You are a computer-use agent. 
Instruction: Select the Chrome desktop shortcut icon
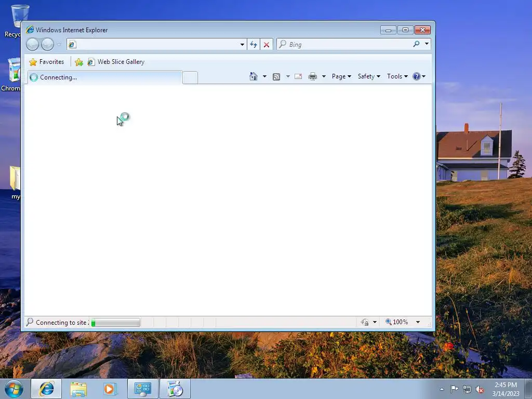pyautogui.click(x=12, y=75)
